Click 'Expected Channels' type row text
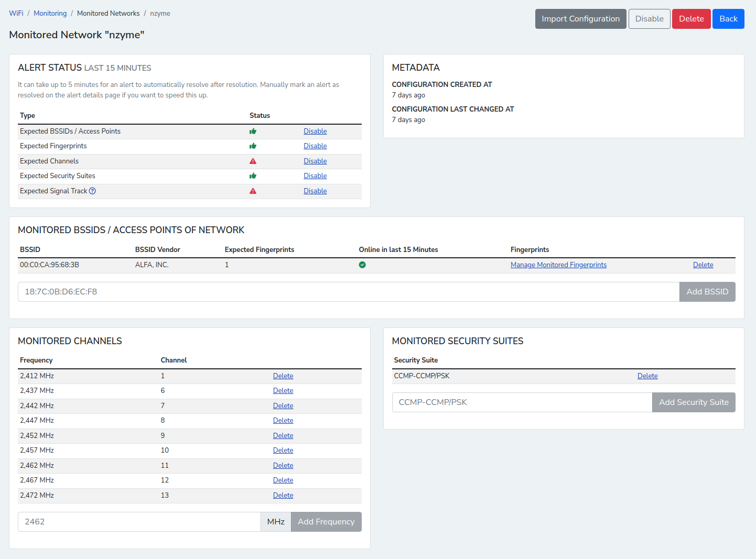Viewport: 756px width, 559px height. click(x=49, y=161)
